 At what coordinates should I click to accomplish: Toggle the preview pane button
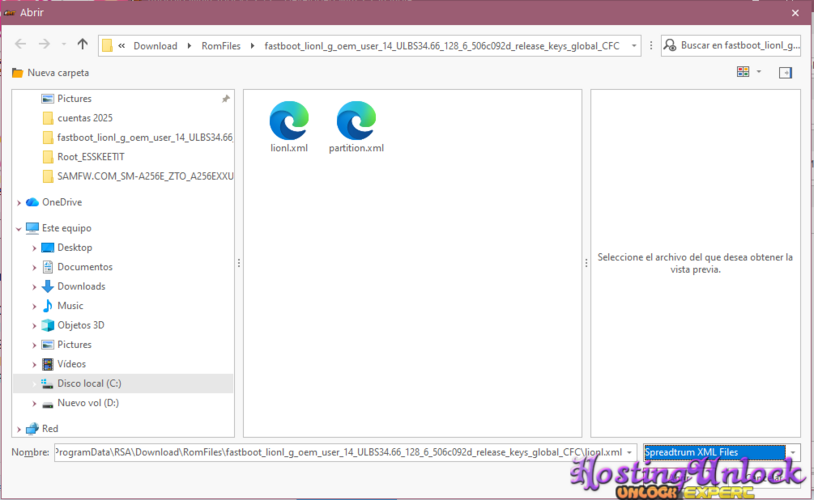tap(785, 72)
